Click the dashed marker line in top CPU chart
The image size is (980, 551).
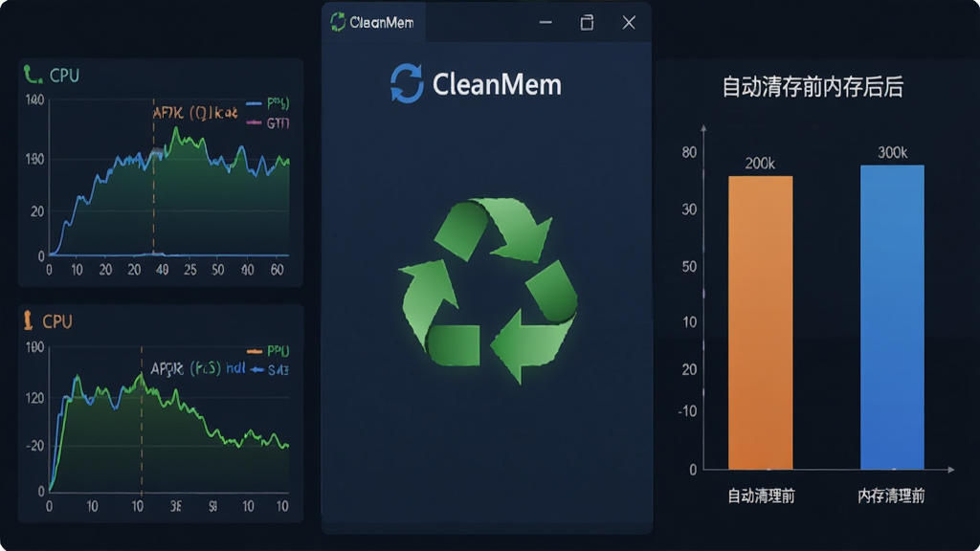pyautogui.click(x=154, y=177)
